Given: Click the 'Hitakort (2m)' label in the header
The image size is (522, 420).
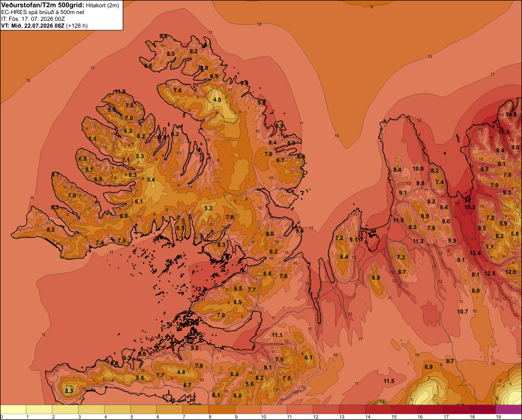Looking at the screenshot, I should (102, 5).
